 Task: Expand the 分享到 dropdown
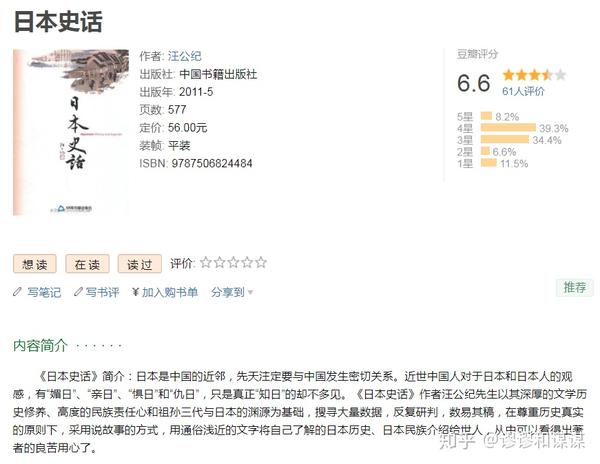pyautogui.click(x=228, y=292)
